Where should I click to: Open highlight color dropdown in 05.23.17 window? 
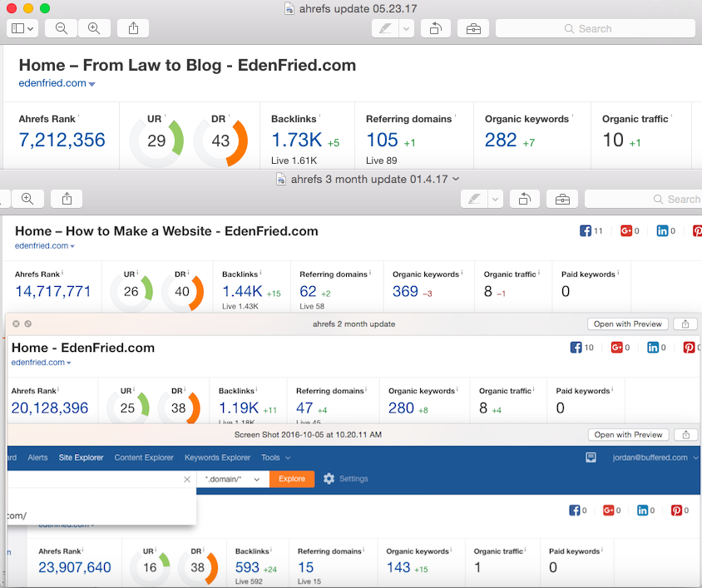coord(406,28)
